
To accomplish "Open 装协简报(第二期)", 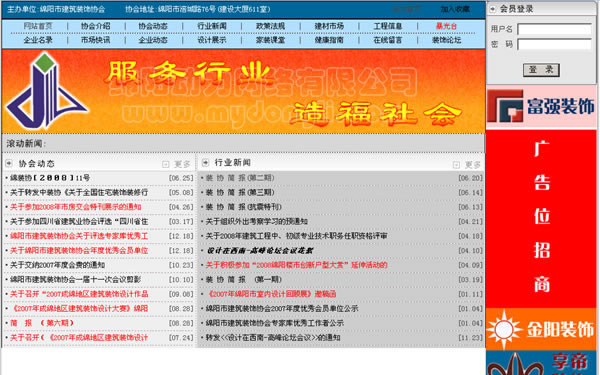I will point(240,178).
